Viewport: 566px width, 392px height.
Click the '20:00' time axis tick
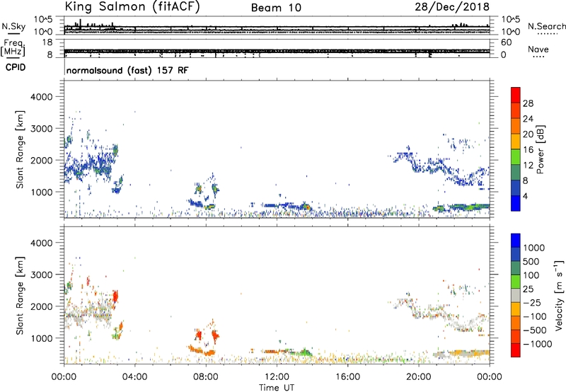(418, 377)
